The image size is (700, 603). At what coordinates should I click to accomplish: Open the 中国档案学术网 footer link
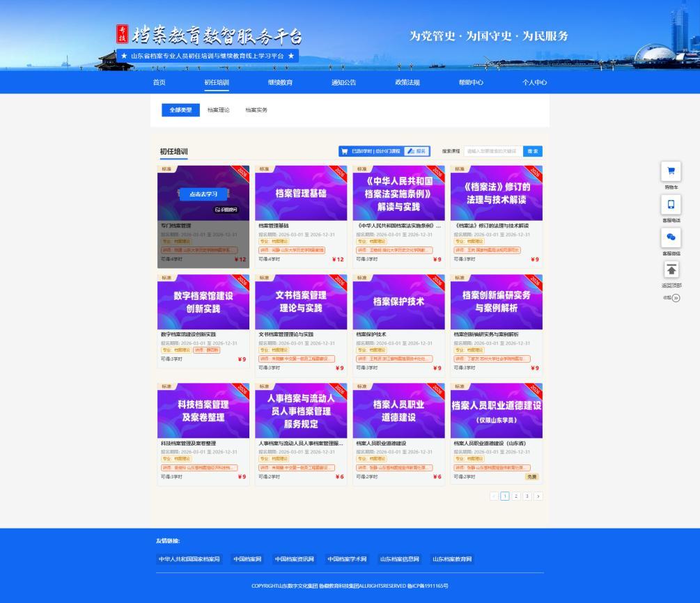[347, 559]
